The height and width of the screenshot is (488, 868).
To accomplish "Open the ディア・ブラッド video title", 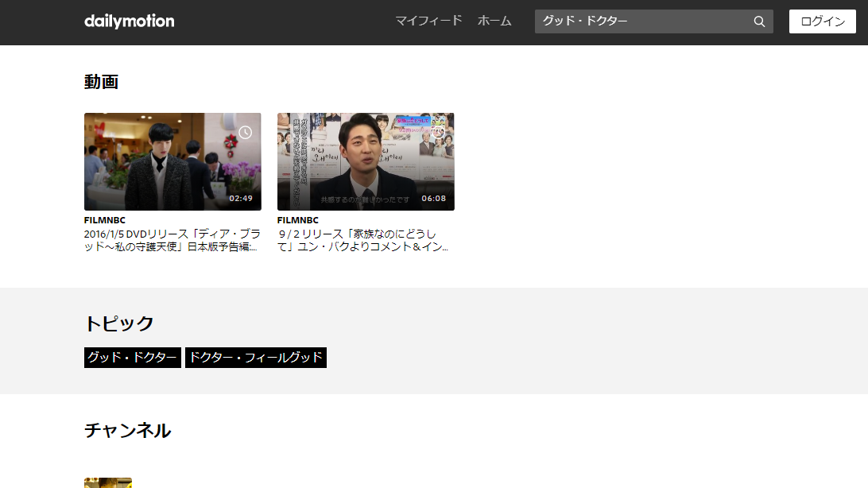I will (x=172, y=240).
